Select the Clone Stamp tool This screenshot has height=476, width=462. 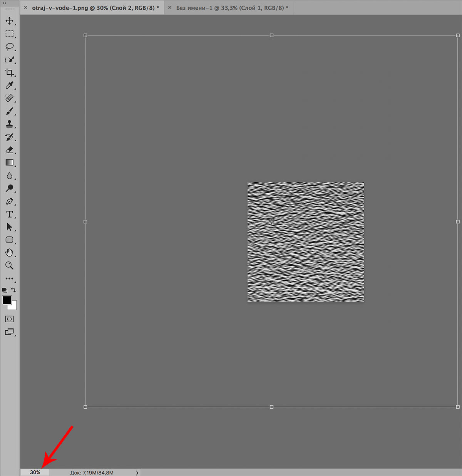pyautogui.click(x=9, y=124)
